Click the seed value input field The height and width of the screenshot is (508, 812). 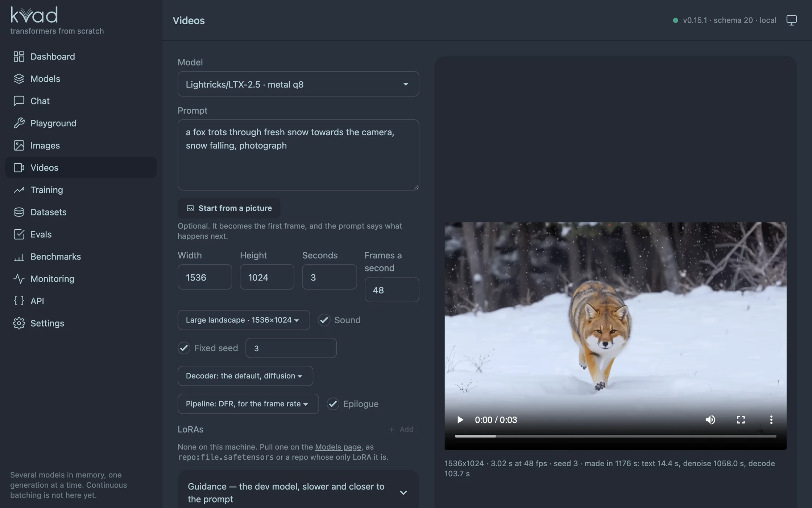point(291,348)
